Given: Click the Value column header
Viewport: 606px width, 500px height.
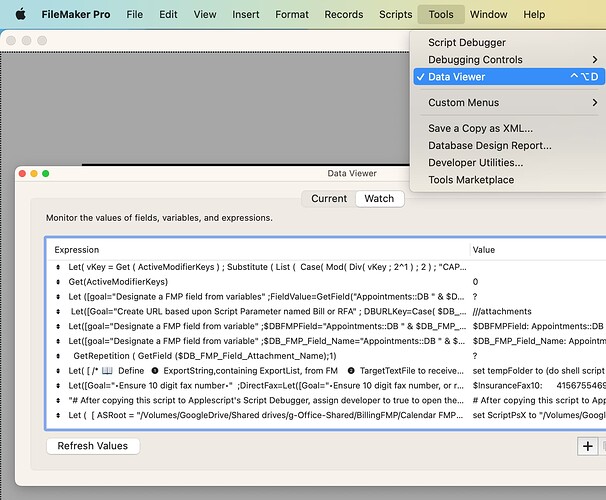Looking at the screenshot, I should pos(483,250).
